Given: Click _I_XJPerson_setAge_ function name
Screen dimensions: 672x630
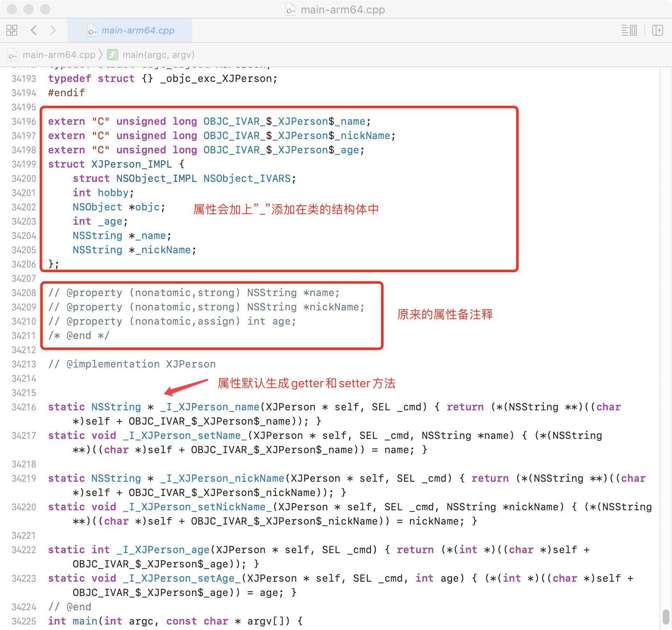Looking at the screenshot, I should tap(182, 578).
